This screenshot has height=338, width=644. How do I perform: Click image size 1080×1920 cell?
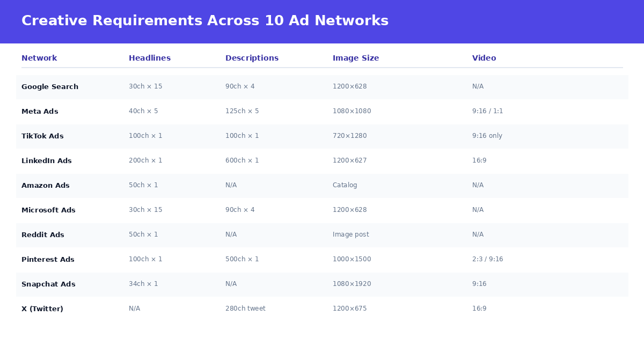coord(352,284)
